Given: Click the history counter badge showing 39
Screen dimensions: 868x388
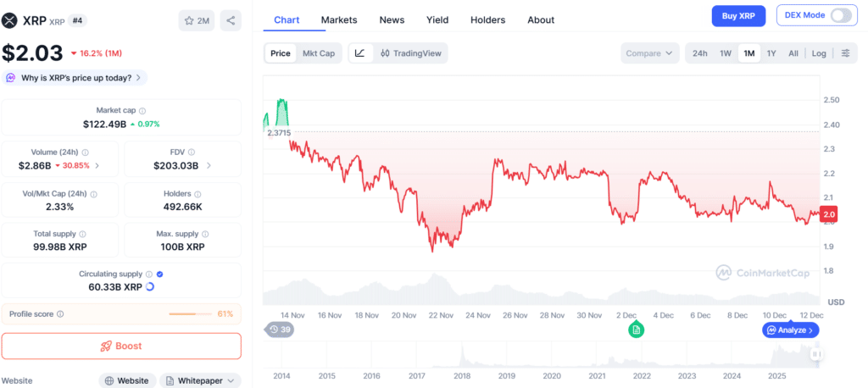Looking at the screenshot, I should tap(280, 330).
